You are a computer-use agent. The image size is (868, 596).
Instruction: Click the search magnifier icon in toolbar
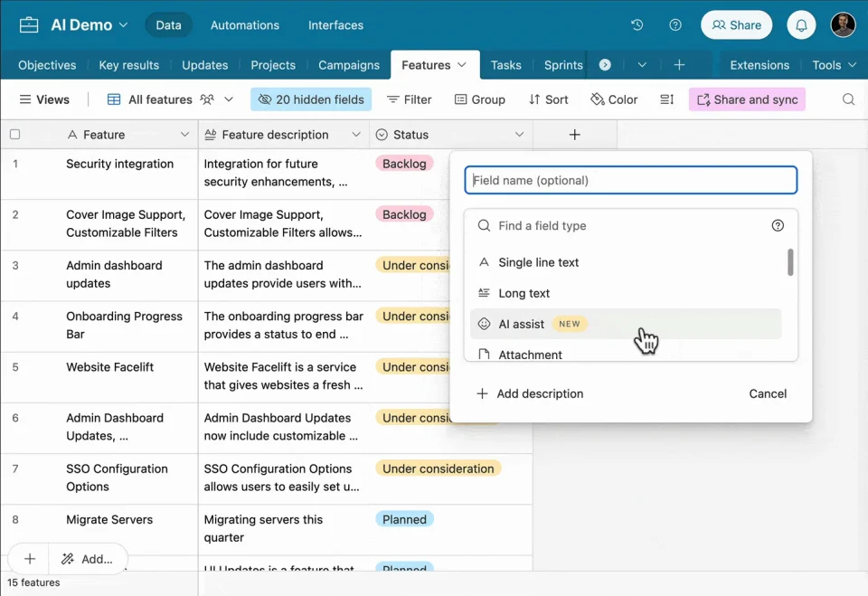pos(848,99)
